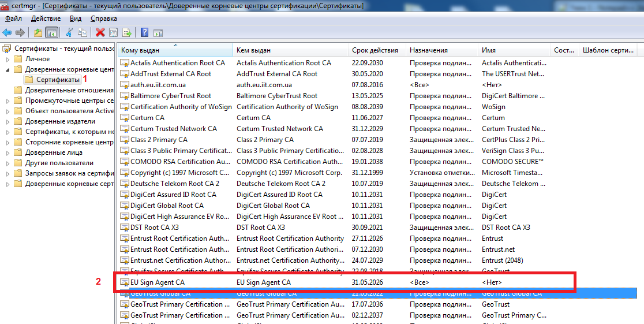
Task: Select the GeoTrust Global CA highlighted row
Action: click(x=378, y=293)
